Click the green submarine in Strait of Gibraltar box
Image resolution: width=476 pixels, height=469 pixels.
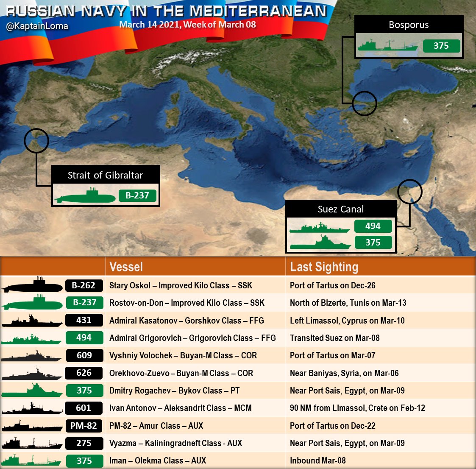[85, 195]
